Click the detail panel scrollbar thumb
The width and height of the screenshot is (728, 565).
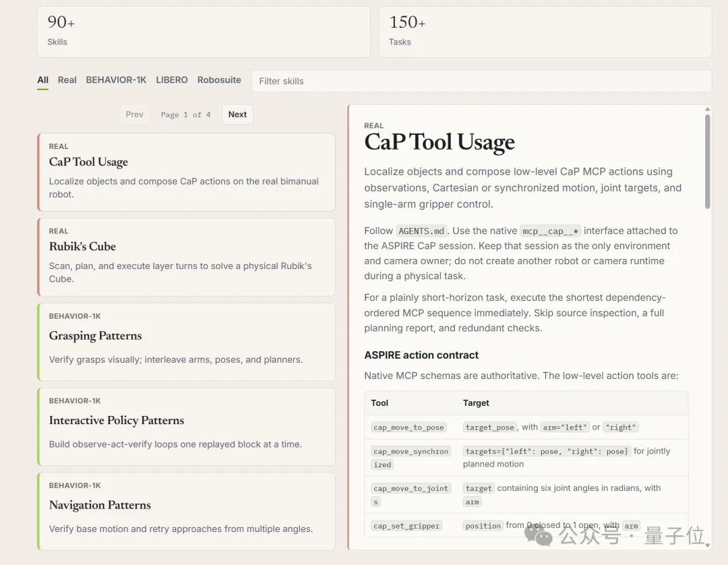coord(708,162)
